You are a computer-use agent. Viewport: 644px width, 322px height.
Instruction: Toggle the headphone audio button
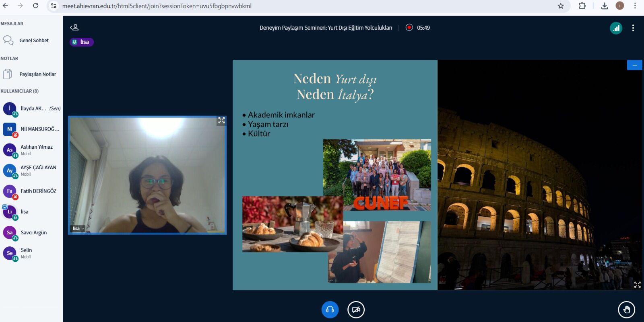click(x=330, y=310)
